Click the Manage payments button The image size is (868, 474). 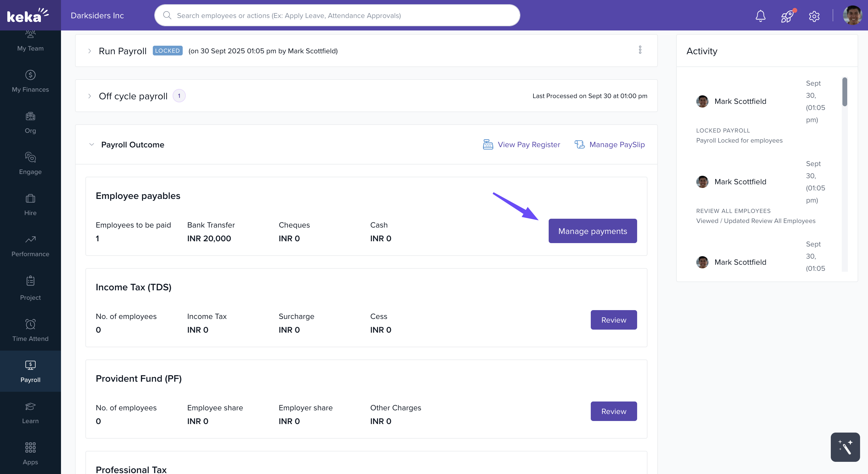[x=592, y=231]
